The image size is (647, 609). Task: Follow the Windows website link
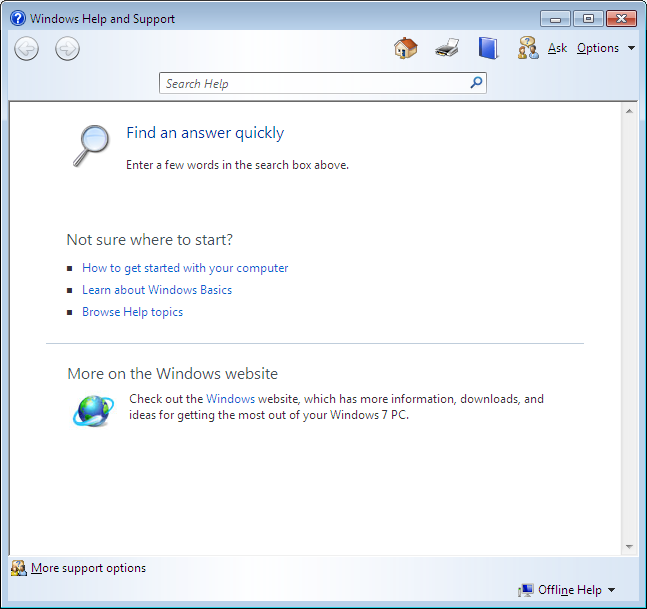coord(231,399)
